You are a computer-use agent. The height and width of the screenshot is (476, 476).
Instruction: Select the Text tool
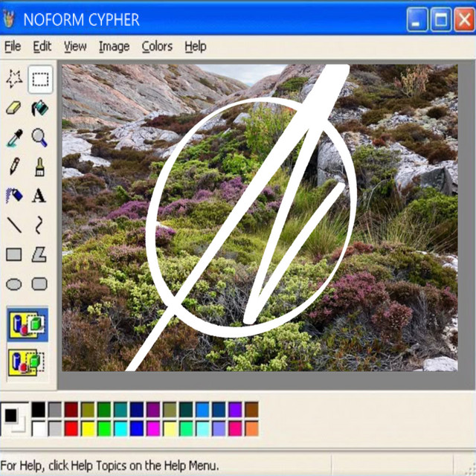(x=39, y=196)
